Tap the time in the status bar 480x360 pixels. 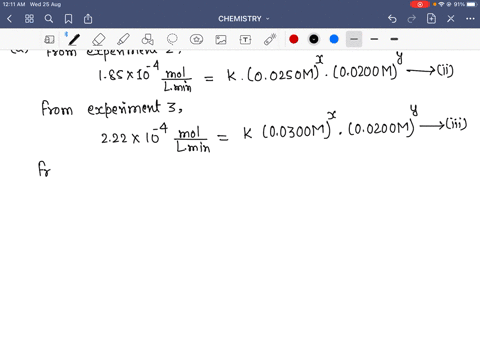click(14, 4)
